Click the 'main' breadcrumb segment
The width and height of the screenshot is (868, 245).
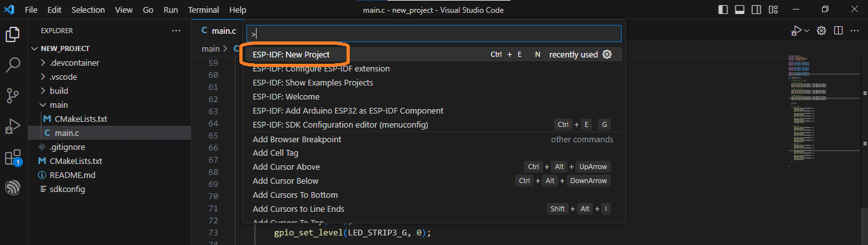tap(211, 48)
